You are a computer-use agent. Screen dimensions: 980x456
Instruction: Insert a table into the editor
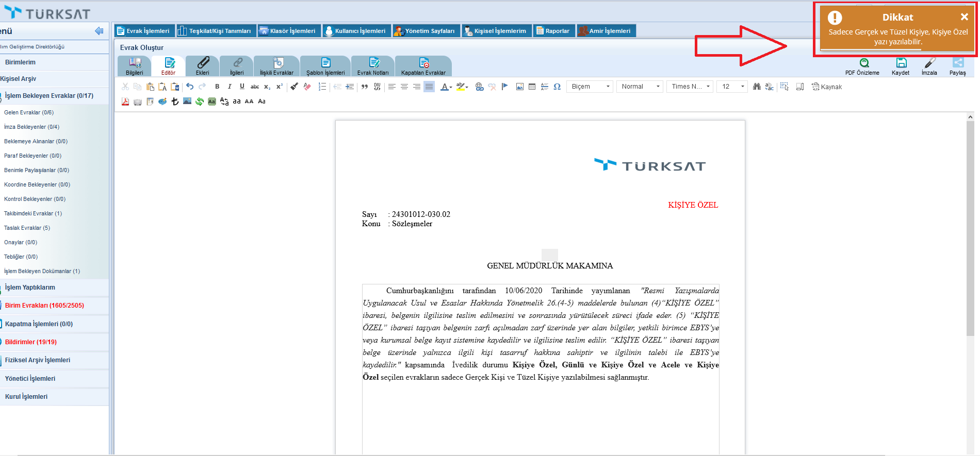[532, 87]
